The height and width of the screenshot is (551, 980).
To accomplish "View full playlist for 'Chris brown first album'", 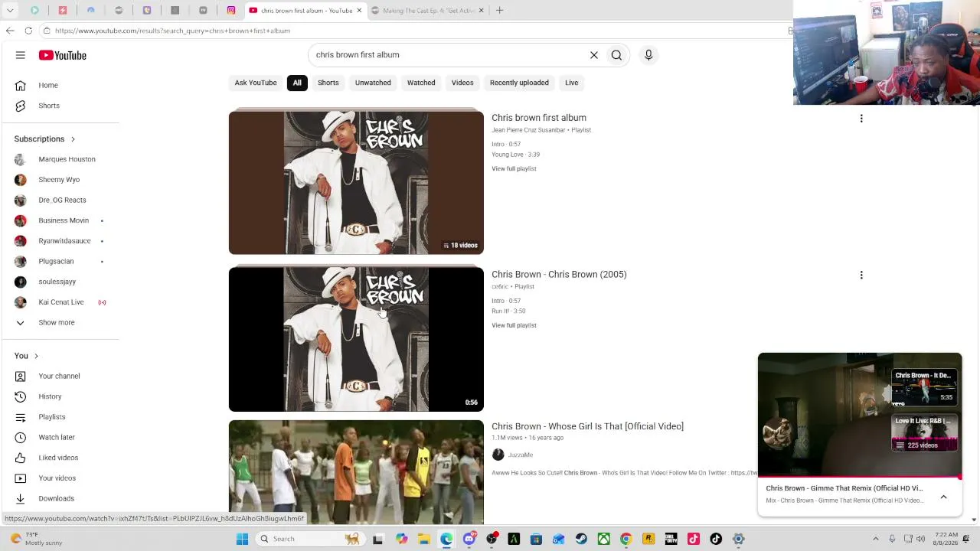I will point(514,168).
